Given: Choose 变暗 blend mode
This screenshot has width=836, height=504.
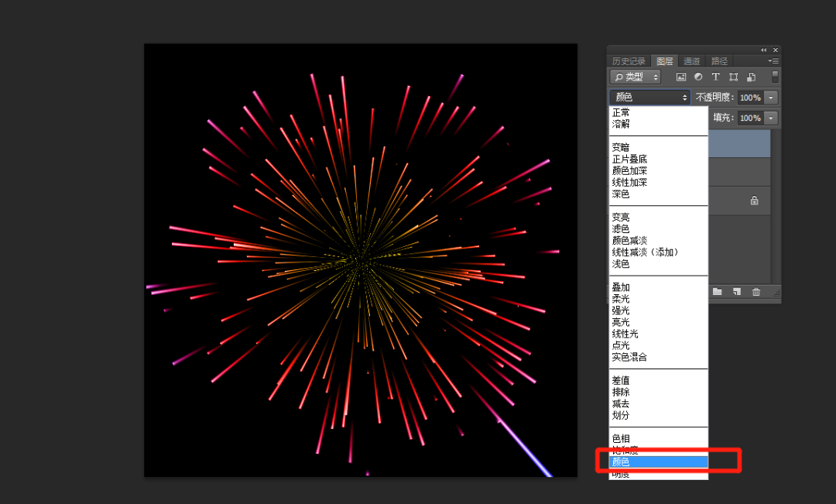Looking at the screenshot, I should pyautogui.click(x=659, y=147).
